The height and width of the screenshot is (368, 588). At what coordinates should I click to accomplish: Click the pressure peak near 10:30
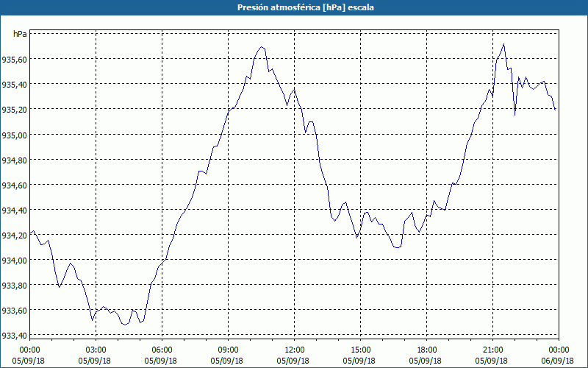click(262, 47)
